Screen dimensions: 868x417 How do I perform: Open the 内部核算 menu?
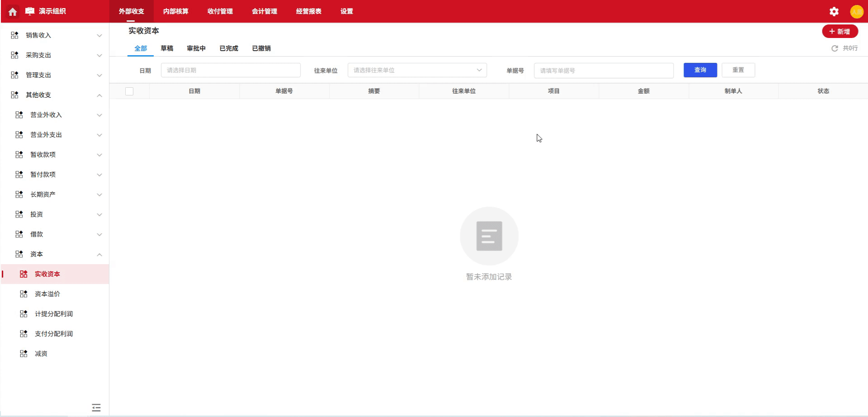(176, 11)
